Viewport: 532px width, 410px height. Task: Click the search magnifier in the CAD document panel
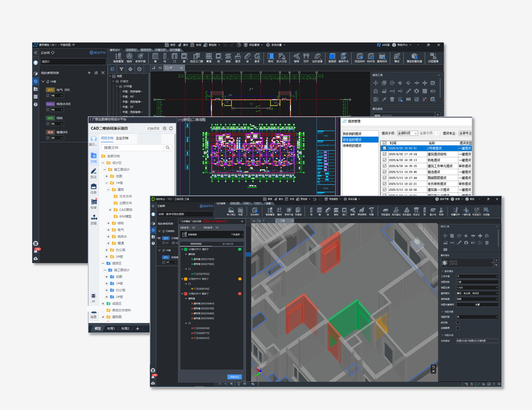[168, 148]
